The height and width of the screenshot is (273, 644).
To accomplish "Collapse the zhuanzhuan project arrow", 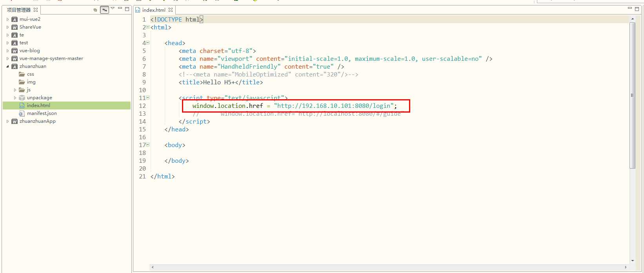I will click(7, 66).
